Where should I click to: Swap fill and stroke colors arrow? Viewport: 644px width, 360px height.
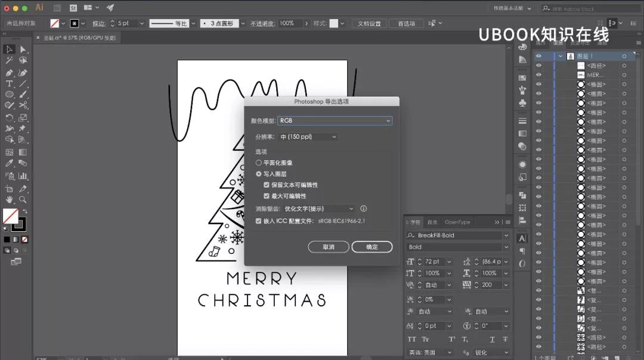point(24,212)
